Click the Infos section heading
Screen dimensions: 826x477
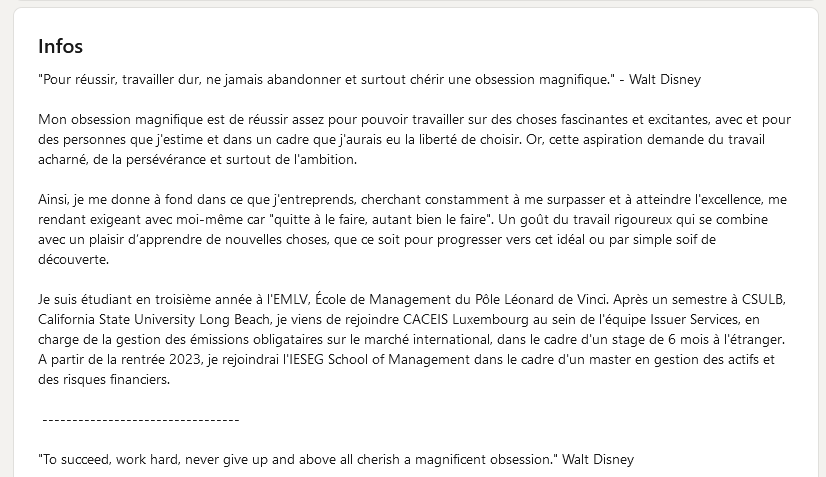[x=60, y=46]
